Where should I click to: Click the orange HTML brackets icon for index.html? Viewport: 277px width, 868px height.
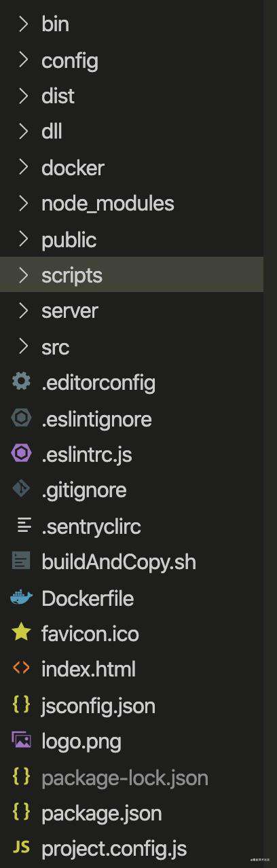point(22,669)
